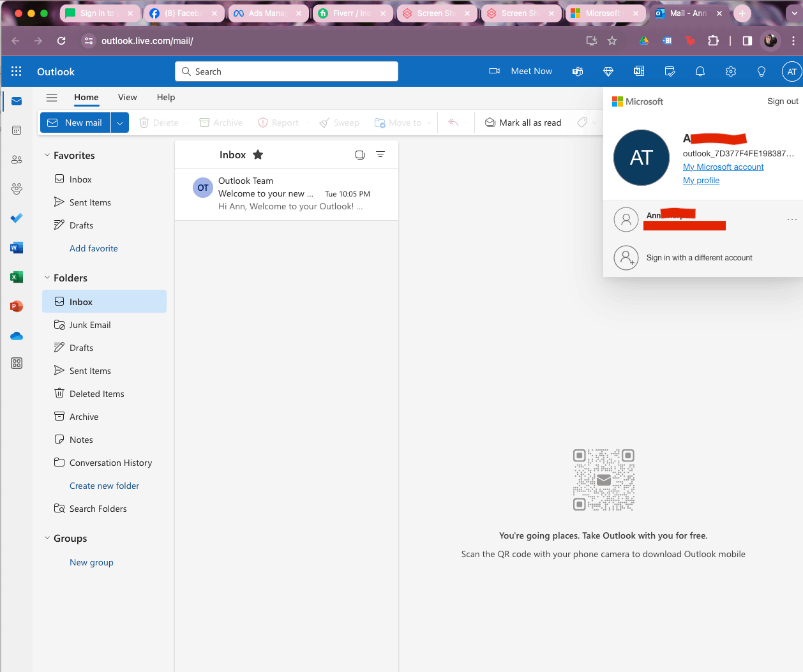The height and width of the screenshot is (672, 803).
Task: Open Drafts under Folders
Action: [104, 348]
